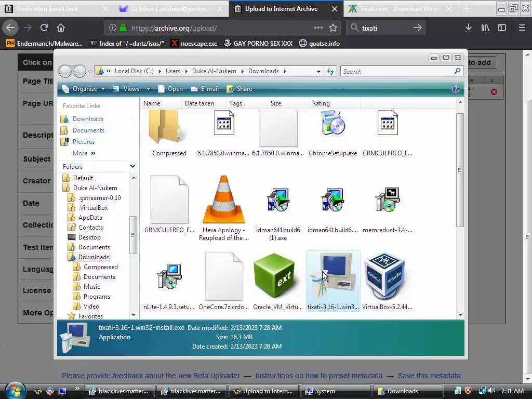Select OneCore.7z.crdownload file

(223, 281)
